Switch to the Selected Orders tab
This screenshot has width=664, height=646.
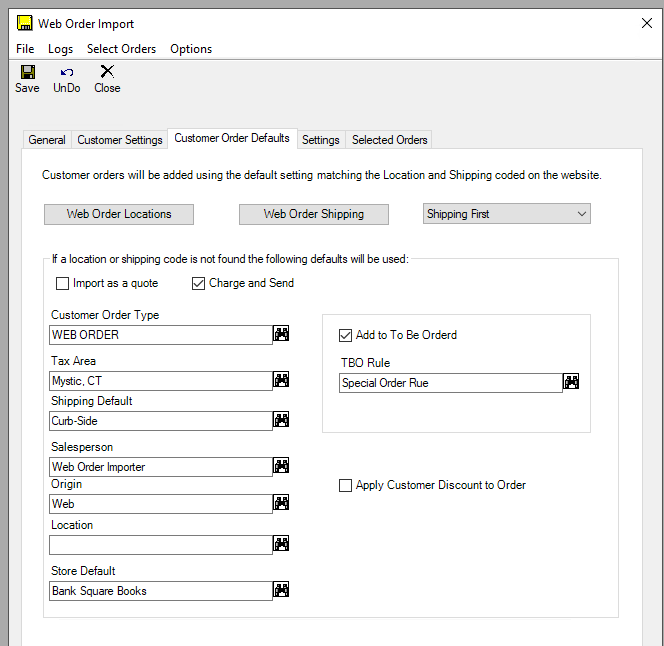tap(390, 140)
